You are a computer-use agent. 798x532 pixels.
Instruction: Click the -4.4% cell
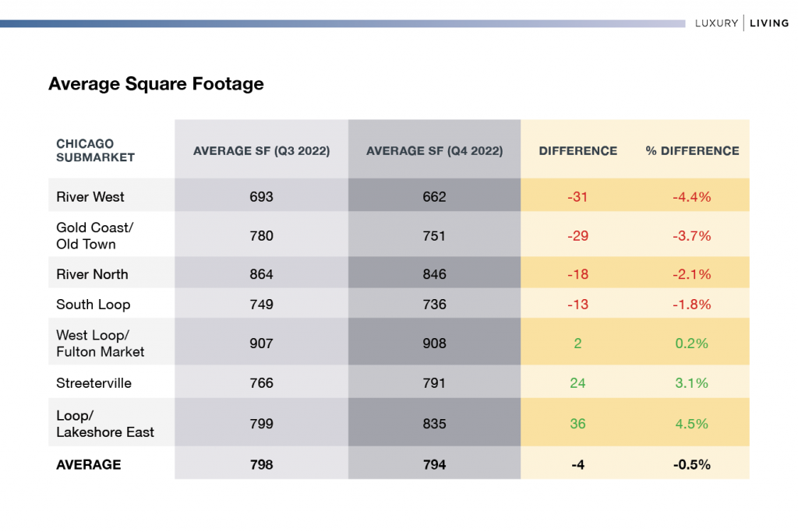(x=692, y=197)
